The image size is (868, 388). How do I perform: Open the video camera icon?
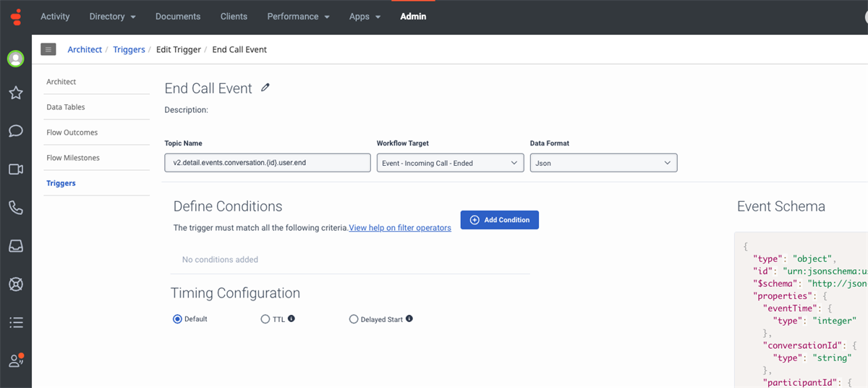point(16,169)
